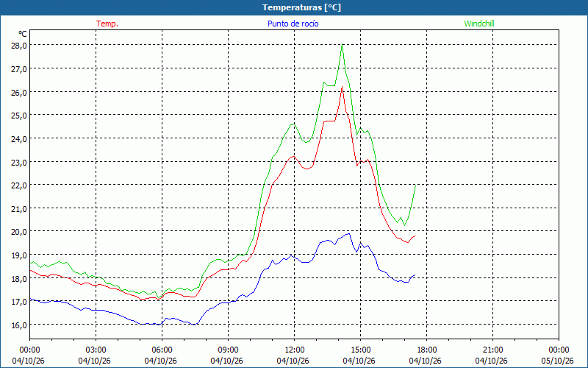
Task: Click the "23,0" y-axis value
Action: click(x=19, y=163)
